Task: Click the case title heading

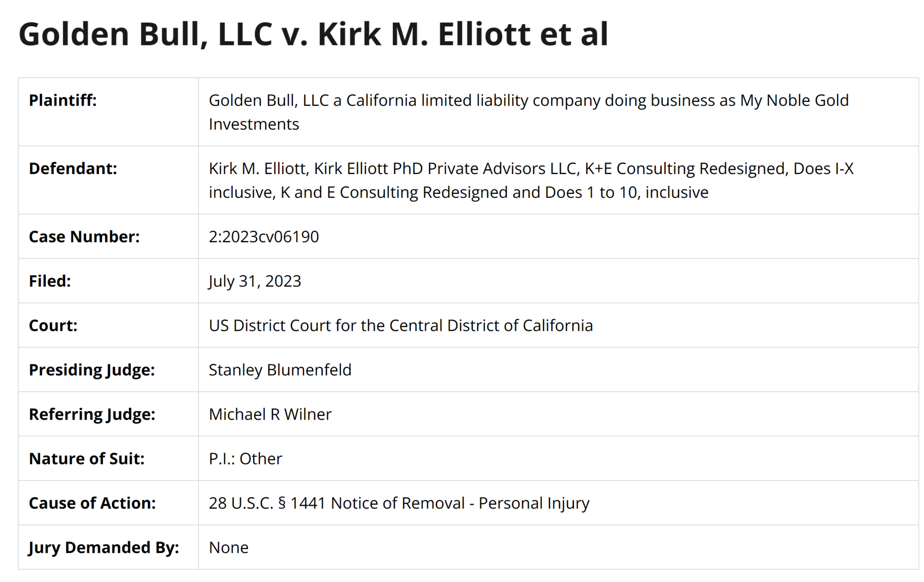Action: click(x=313, y=34)
